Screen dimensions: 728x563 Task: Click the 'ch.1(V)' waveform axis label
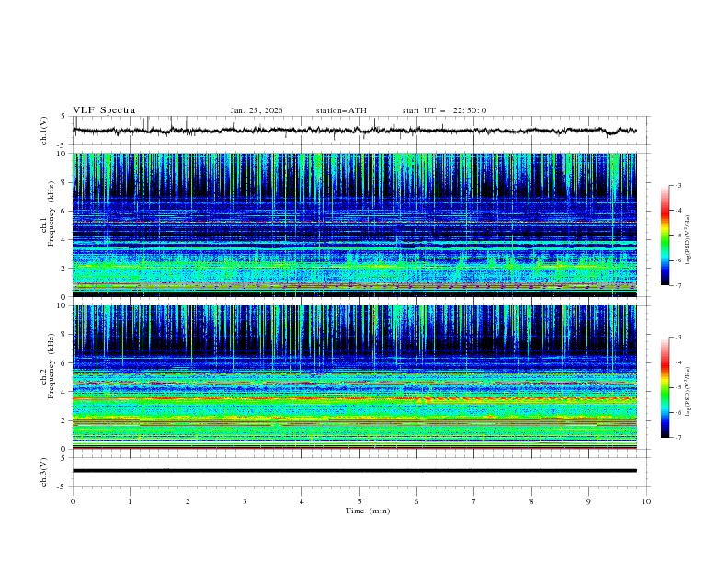point(44,131)
